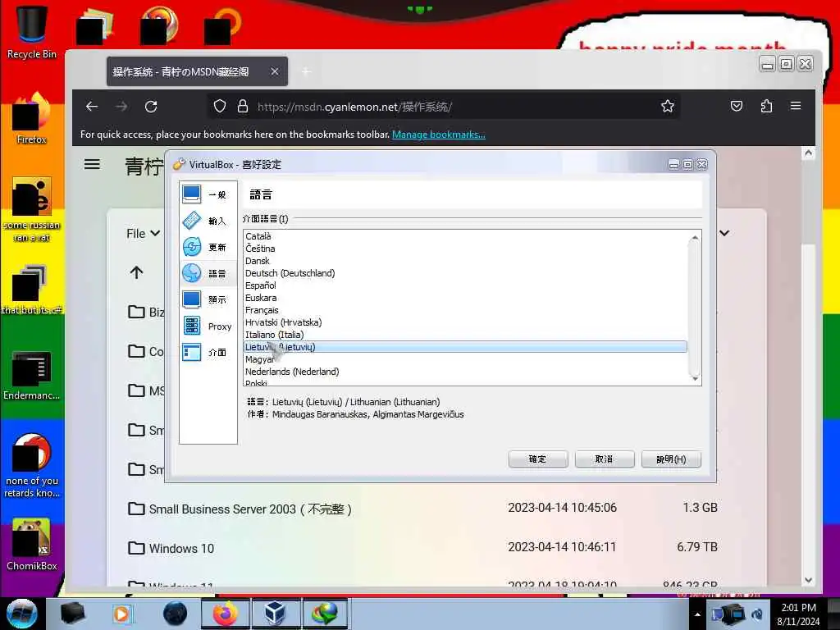This screenshot has width=840, height=630.
Task: Close the 操作系统 browser tab
Action: [x=274, y=71]
